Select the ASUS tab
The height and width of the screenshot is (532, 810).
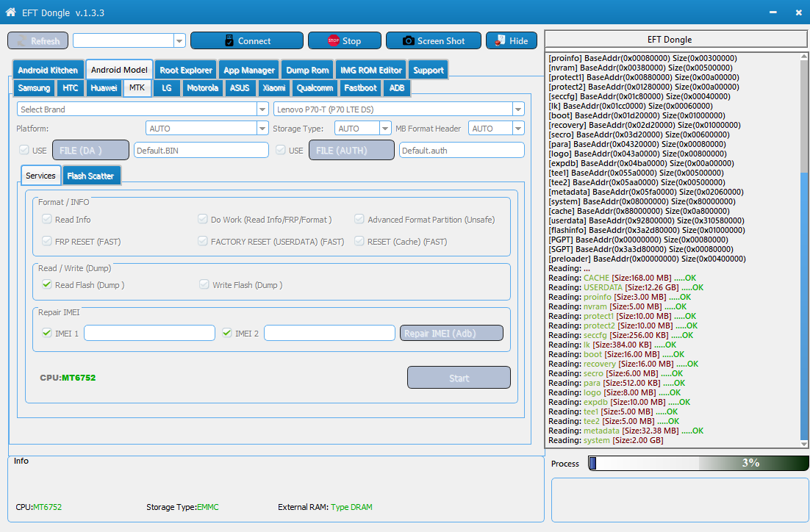click(240, 87)
